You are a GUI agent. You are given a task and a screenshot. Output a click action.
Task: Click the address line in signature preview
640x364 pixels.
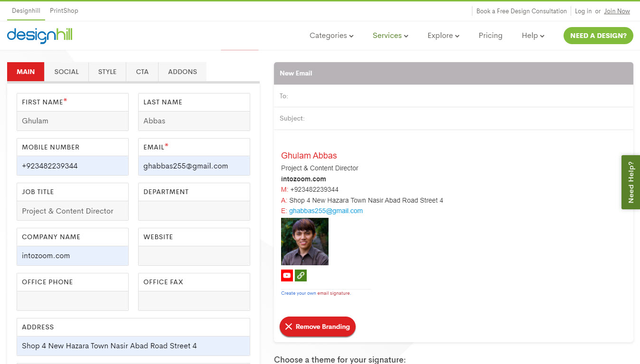point(362,200)
